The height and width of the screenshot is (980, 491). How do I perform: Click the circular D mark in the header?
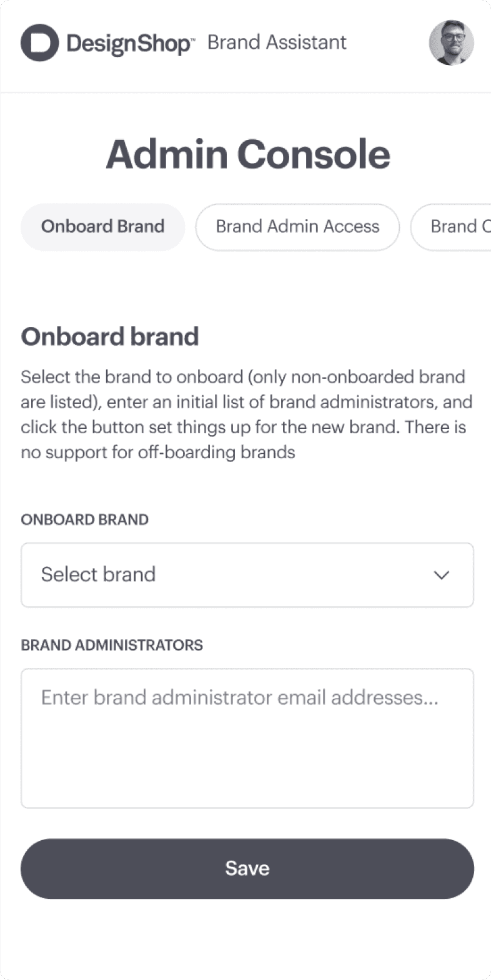pyautogui.click(x=39, y=42)
